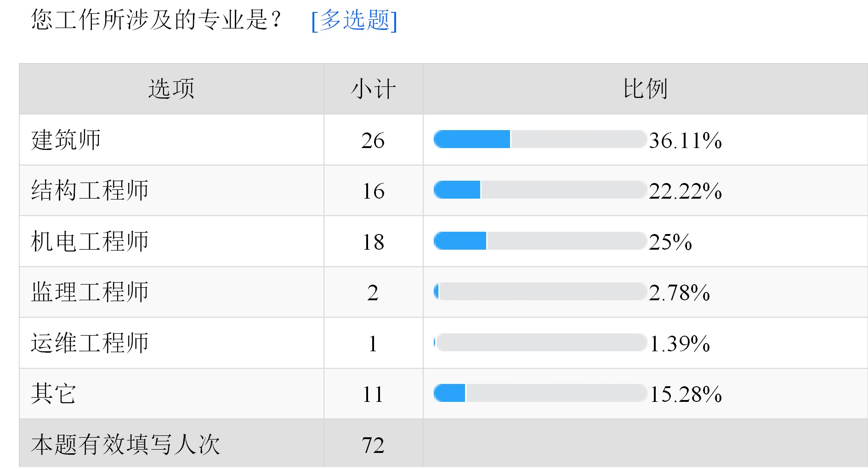This screenshot has height=469, width=868.
Task: Select the 比例 column header
Action: [x=645, y=89]
